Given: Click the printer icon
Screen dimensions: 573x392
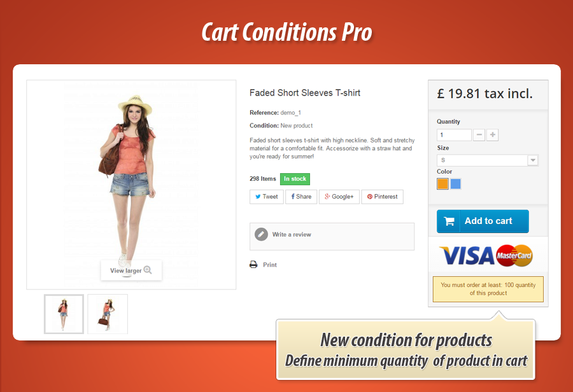Looking at the screenshot, I should point(253,264).
